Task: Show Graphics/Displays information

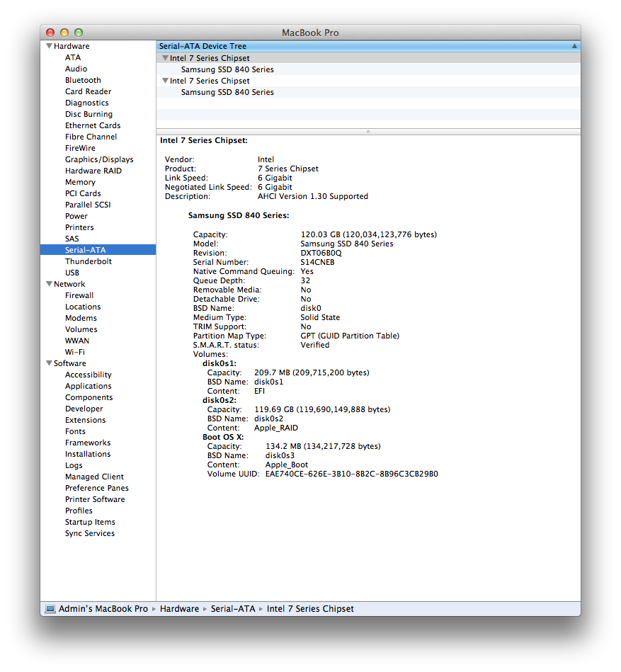Action: point(99,159)
